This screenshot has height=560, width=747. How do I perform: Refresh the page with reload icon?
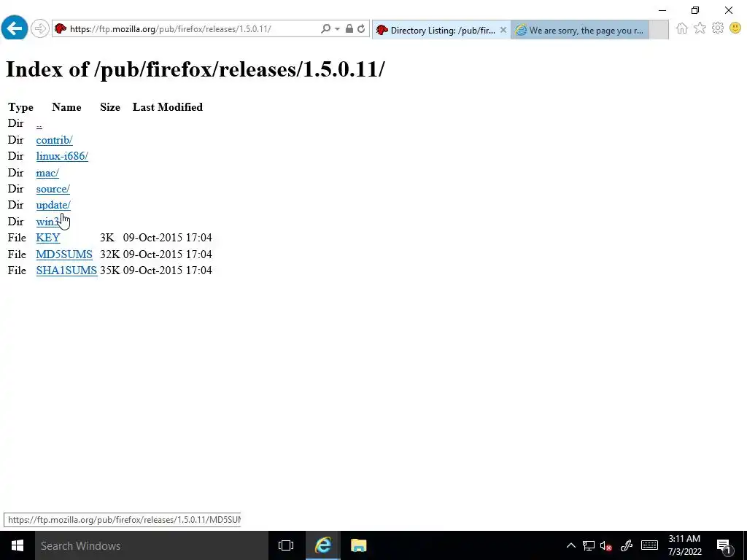361,29
